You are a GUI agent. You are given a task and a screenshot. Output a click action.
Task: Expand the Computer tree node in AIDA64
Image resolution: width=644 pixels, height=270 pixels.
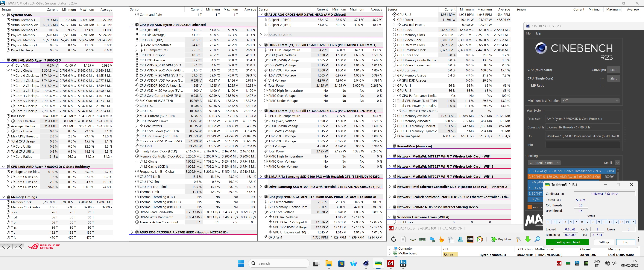pos(390,248)
